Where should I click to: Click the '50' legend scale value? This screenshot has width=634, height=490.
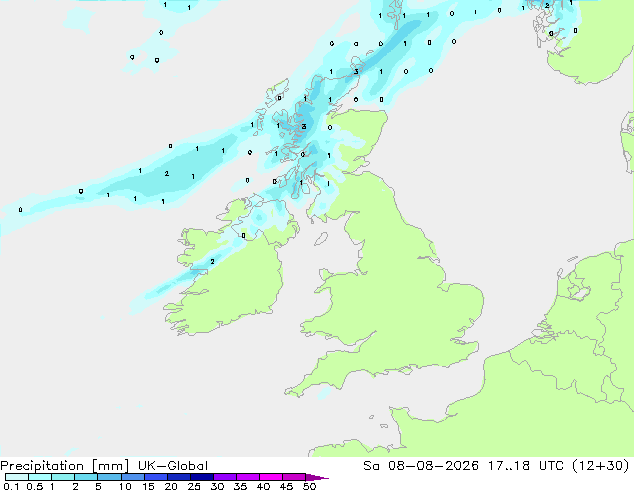coord(310,486)
